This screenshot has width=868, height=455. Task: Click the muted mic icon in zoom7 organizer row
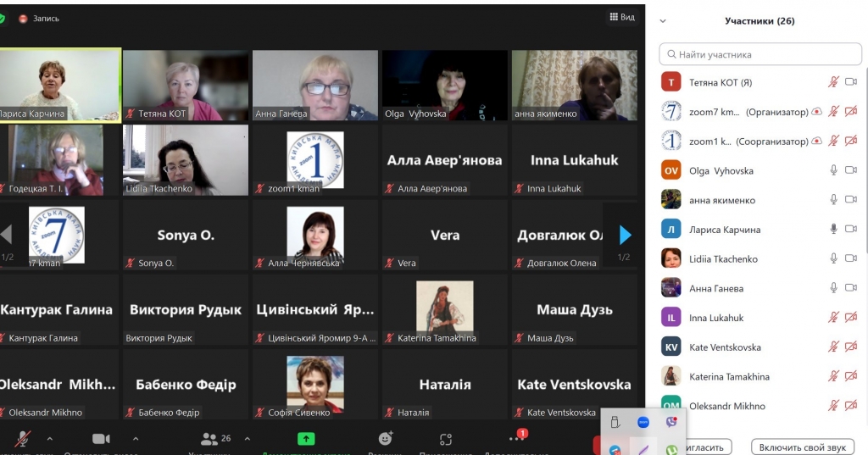pos(833,112)
